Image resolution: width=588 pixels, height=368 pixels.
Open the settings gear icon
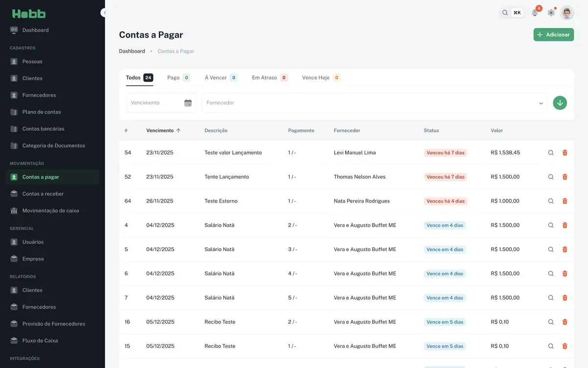click(x=550, y=12)
